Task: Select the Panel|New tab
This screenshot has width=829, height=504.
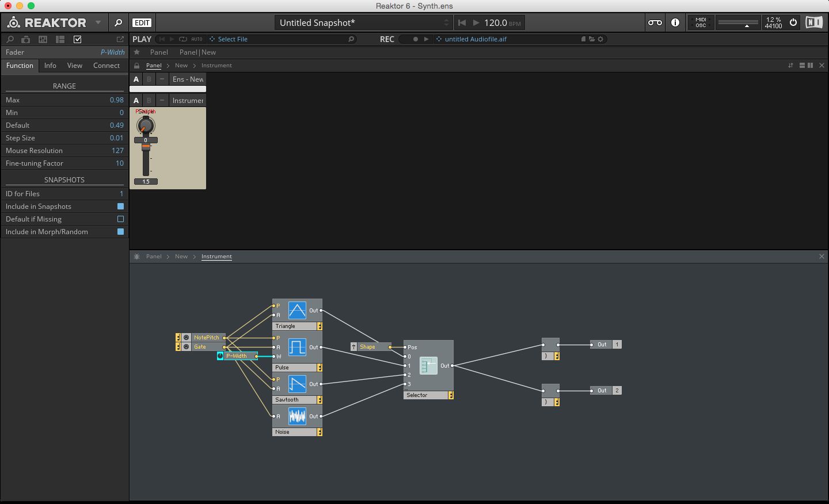Action: (197, 52)
